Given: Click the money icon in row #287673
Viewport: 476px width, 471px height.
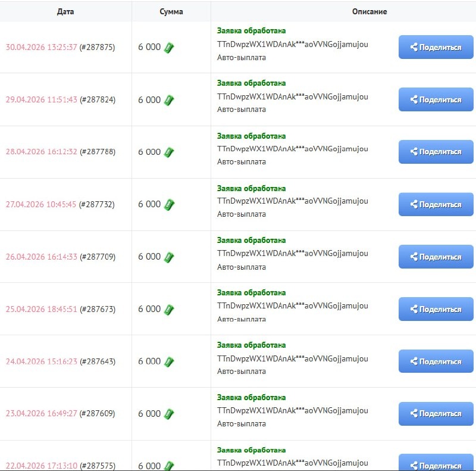Looking at the screenshot, I should click(x=169, y=310).
